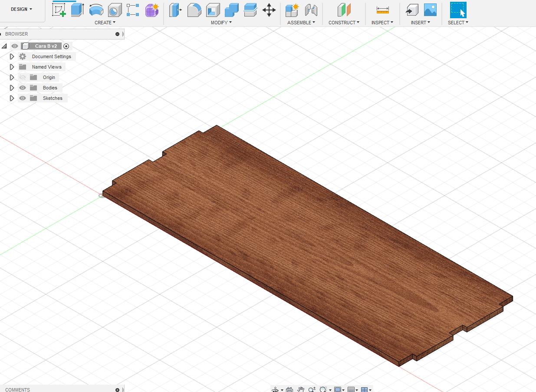Open the CONSTRUCT menu
This screenshot has width=536, height=392.
tap(344, 23)
